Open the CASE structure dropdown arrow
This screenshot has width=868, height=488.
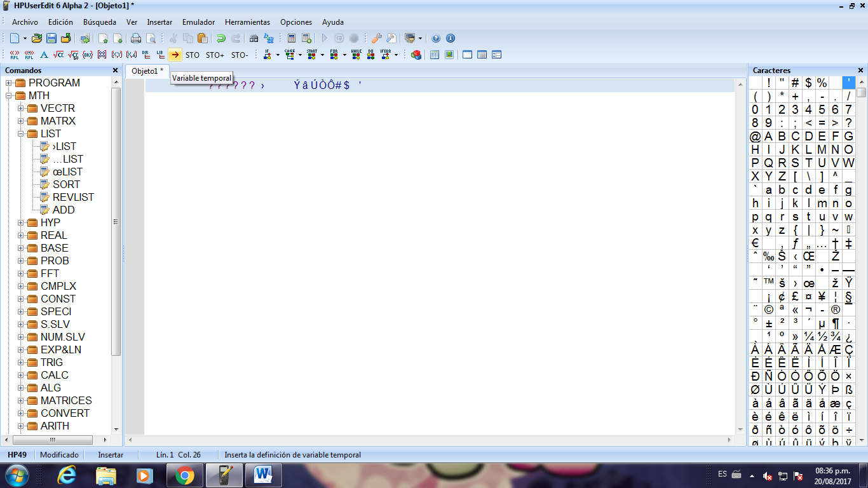point(300,55)
